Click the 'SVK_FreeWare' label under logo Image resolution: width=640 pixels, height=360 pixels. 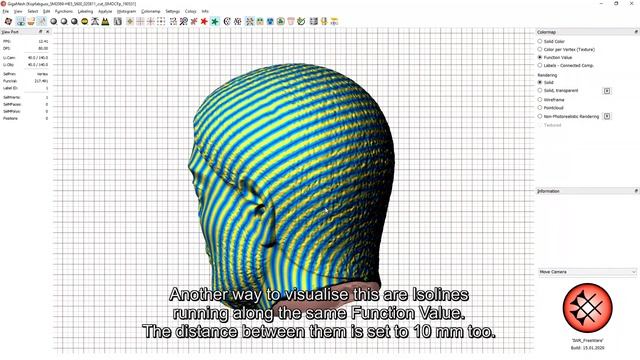[587, 340]
